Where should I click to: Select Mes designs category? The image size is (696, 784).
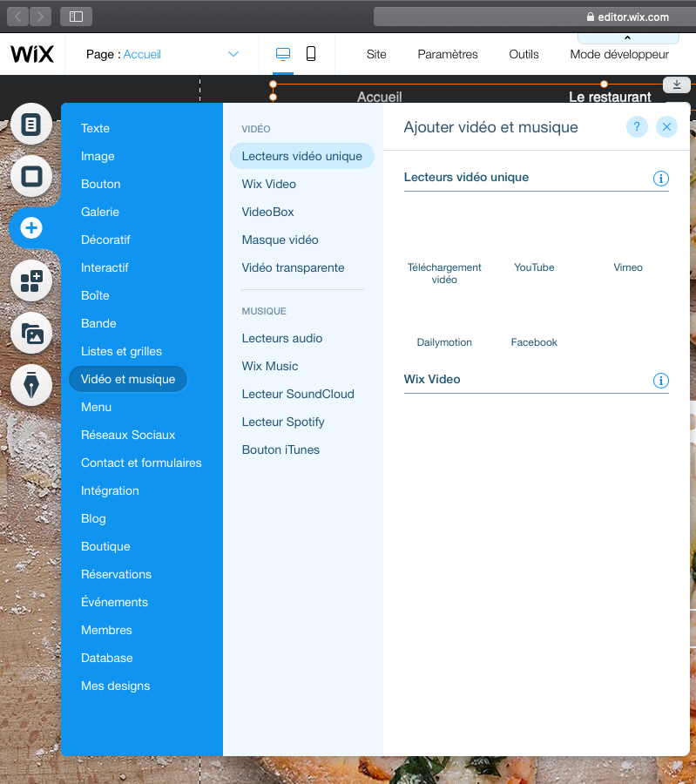(116, 686)
